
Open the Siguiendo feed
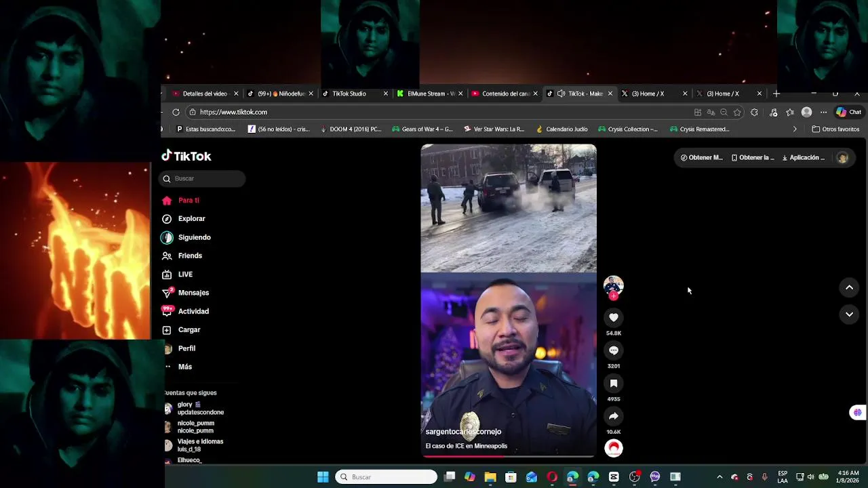[x=186, y=237]
